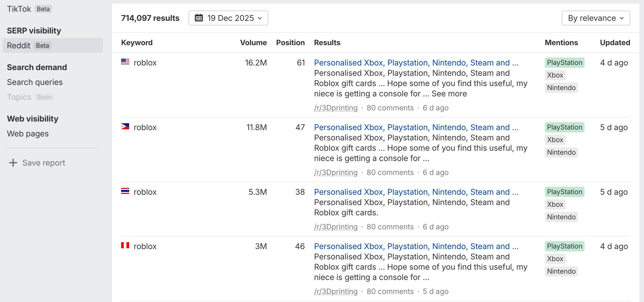Viewport: 644px width, 302px height.
Task: Open /r/3Dprinting link in the Thailand row
Action: (336, 227)
